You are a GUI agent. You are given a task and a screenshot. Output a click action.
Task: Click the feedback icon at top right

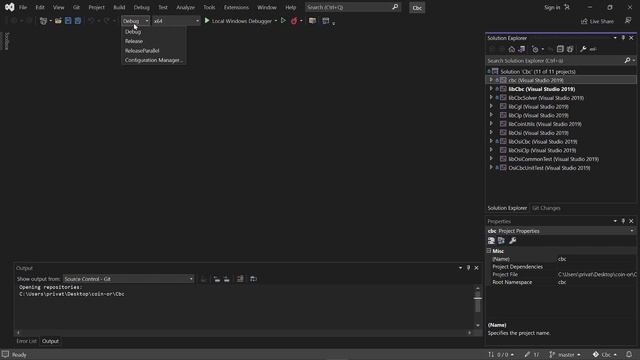click(x=628, y=21)
